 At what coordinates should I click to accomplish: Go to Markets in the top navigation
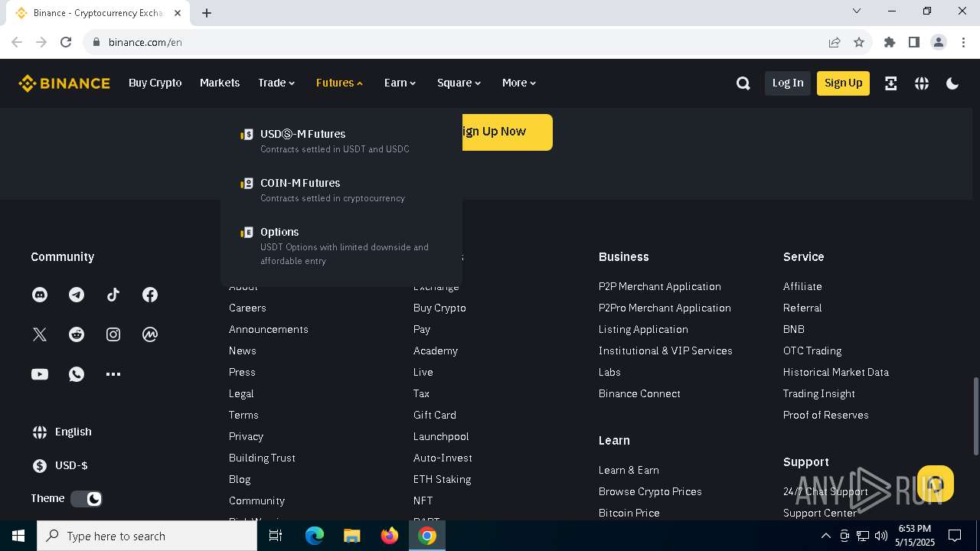click(x=220, y=83)
